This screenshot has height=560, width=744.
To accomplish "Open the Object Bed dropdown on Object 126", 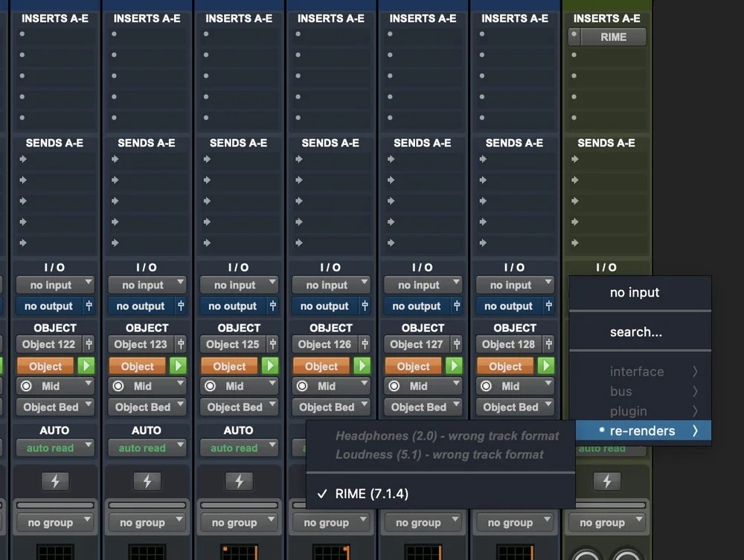I will tap(331, 407).
